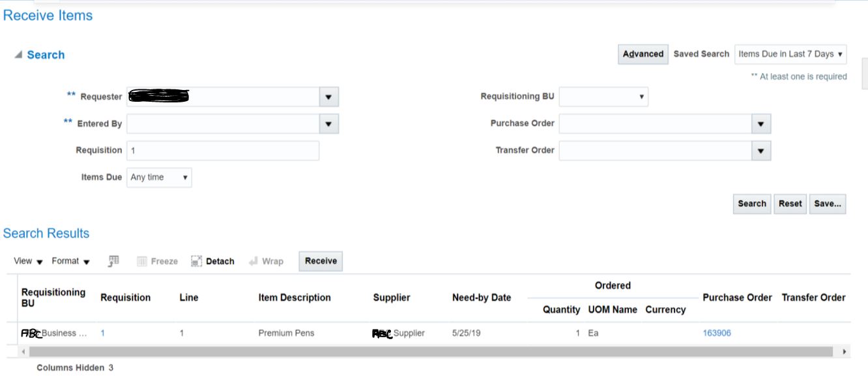Open the View menu in Search Results
This screenshot has height=377, width=868.
coord(27,260)
